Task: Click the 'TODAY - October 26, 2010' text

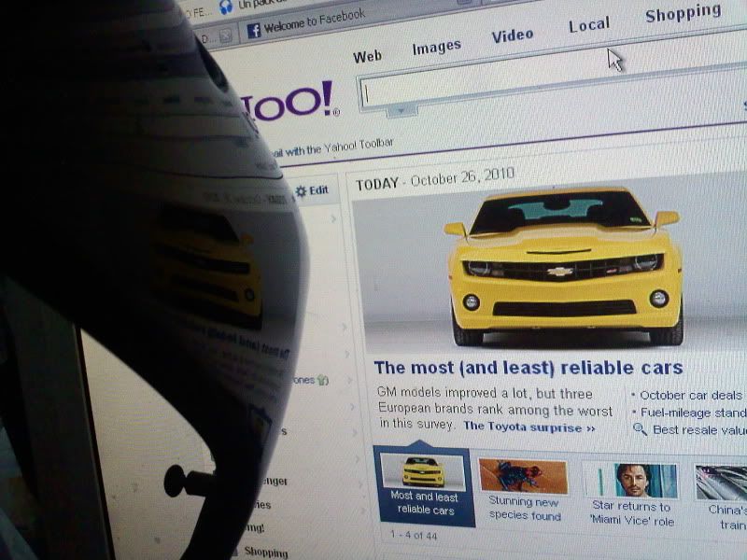Action: pyautogui.click(x=435, y=179)
